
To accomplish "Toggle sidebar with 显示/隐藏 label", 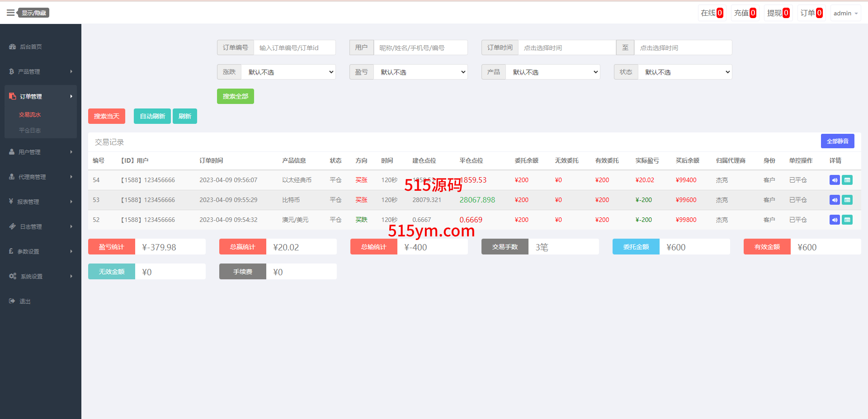I will click(x=34, y=13).
